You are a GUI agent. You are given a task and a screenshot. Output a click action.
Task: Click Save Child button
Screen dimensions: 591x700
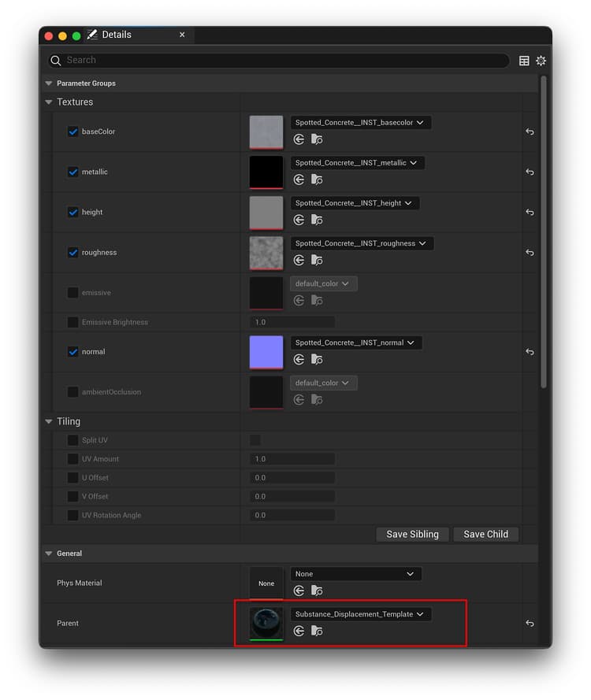[x=485, y=535]
